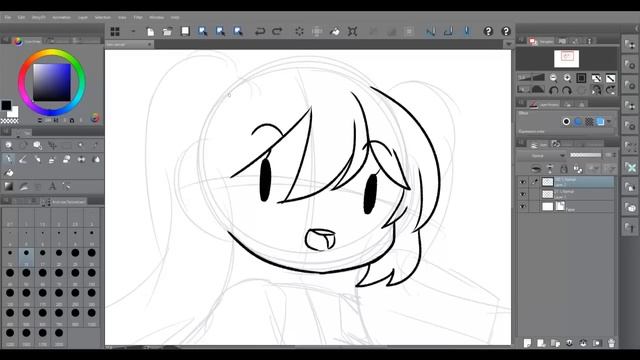Screen dimensions: 640x360
Task: Open the File menu
Action: tap(8, 18)
